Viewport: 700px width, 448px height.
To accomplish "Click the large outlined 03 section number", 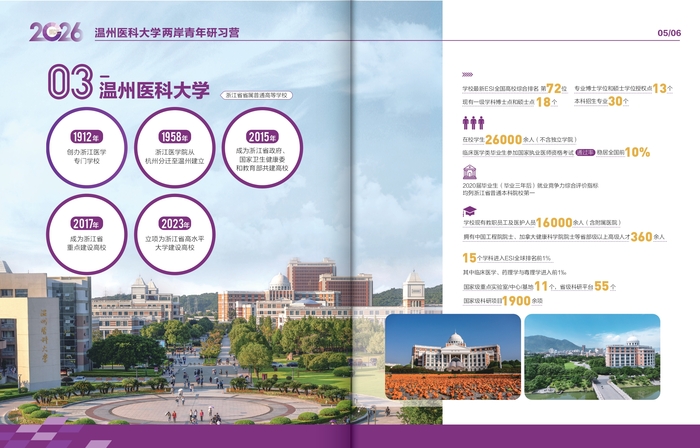I will pos(71,82).
